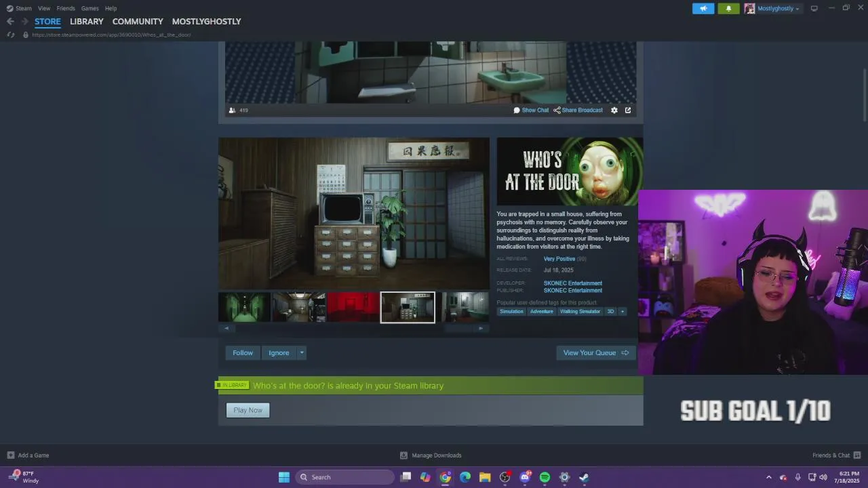Open the MOSTLYGHOSTLY profile tab
This screenshot has height=488, width=868.
206,22
